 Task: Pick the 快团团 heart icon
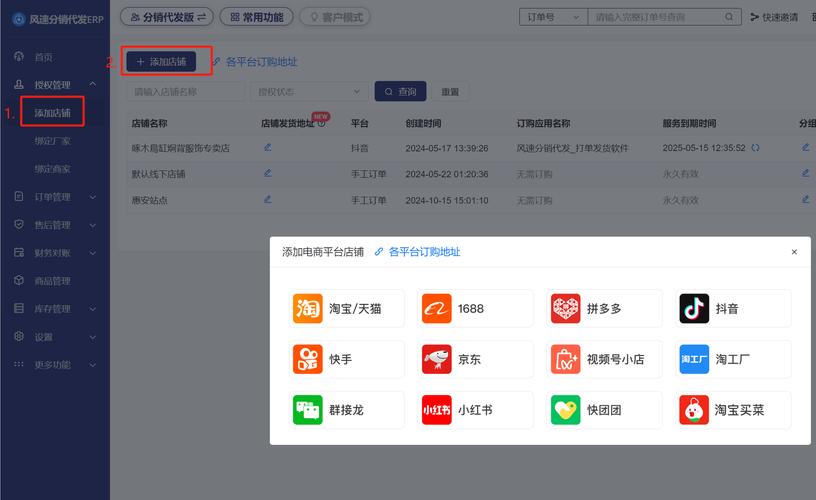(566, 410)
